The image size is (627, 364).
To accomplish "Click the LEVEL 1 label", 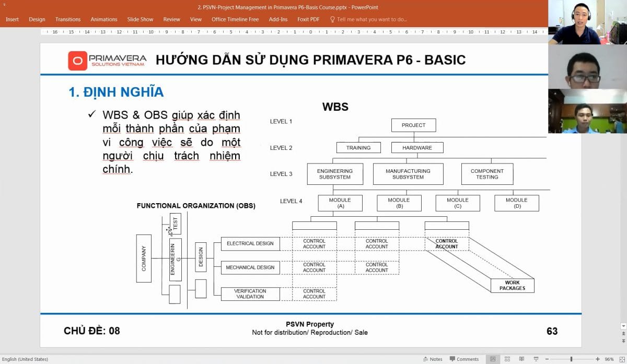I will [x=281, y=121].
